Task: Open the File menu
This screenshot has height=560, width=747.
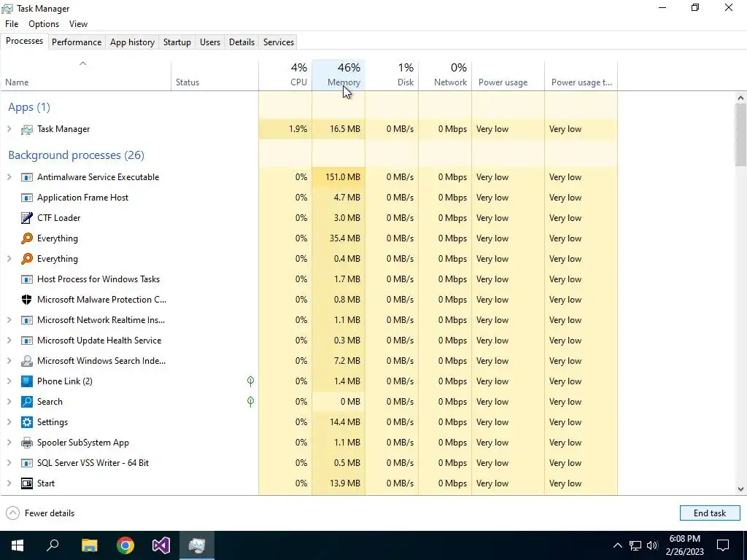Action: coord(12,24)
